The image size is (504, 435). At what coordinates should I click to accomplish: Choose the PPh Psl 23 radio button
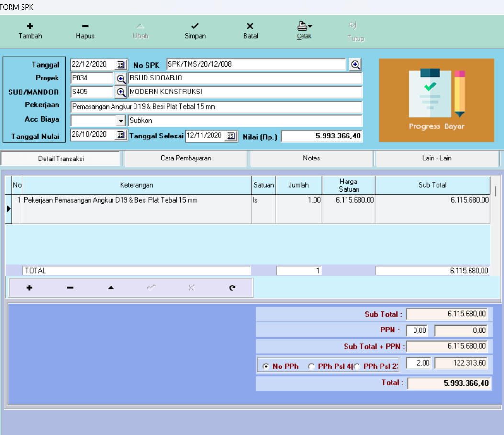pos(357,366)
